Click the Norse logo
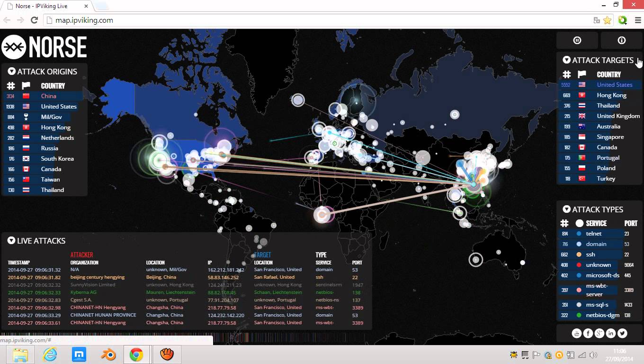The width and height of the screenshot is (644, 364). [x=45, y=47]
